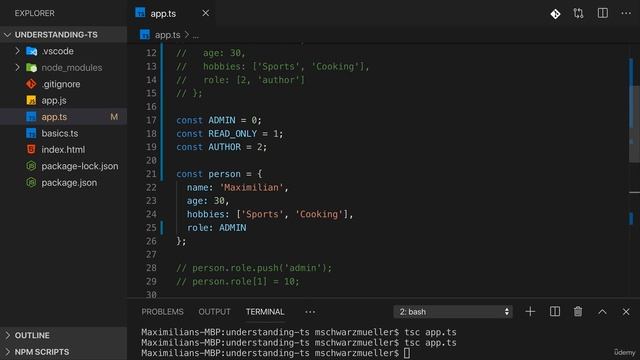Click the git icon beside .gitignore

coord(31,84)
